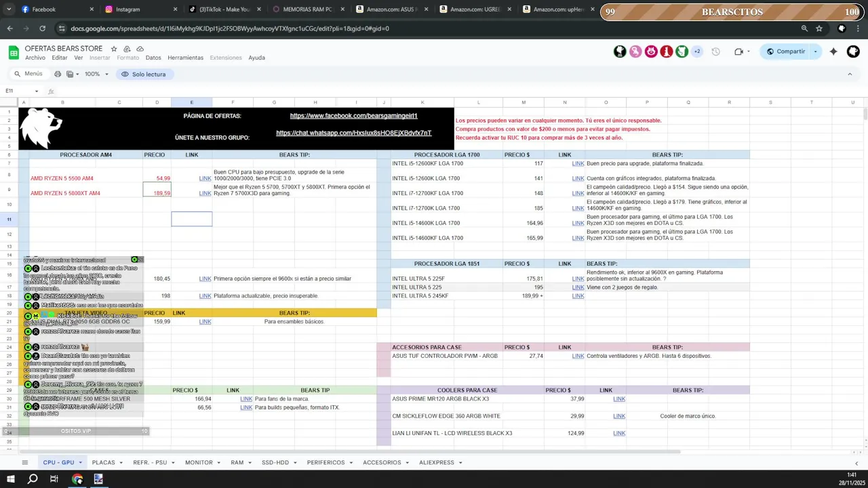Open the Archivo menu
The height and width of the screenshot is (488, 868).
coord(35,58)
